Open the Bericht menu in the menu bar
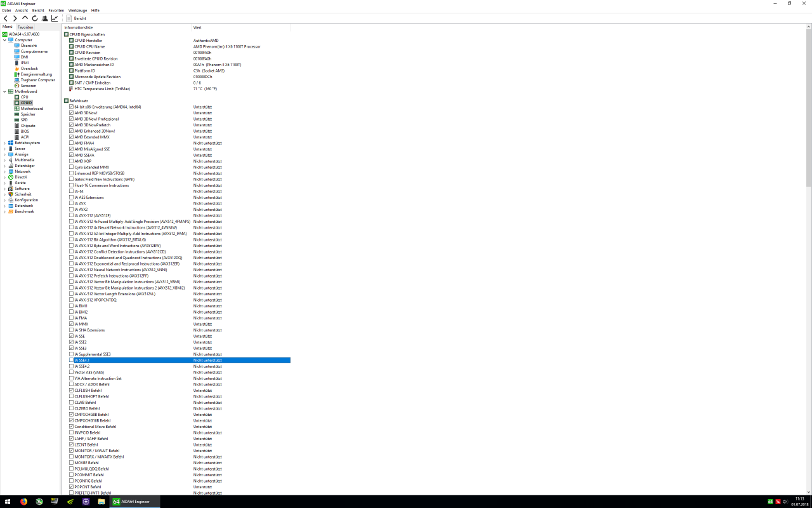The width and height of the screenshot is (812, 508). point(38,10)
